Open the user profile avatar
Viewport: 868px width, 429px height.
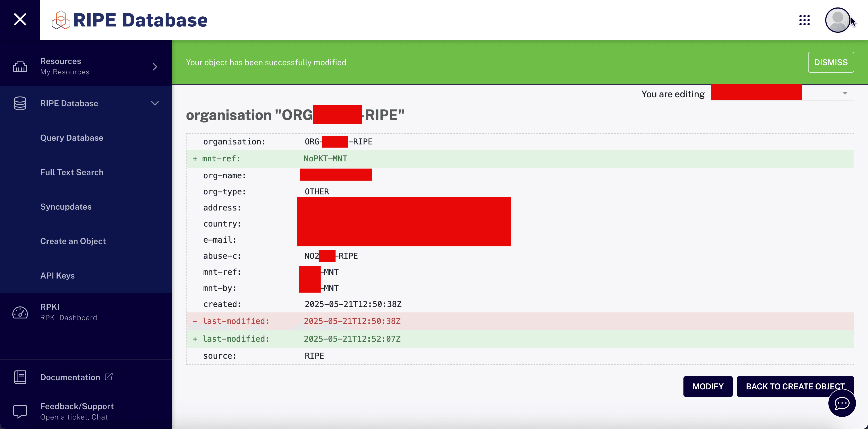837,20
